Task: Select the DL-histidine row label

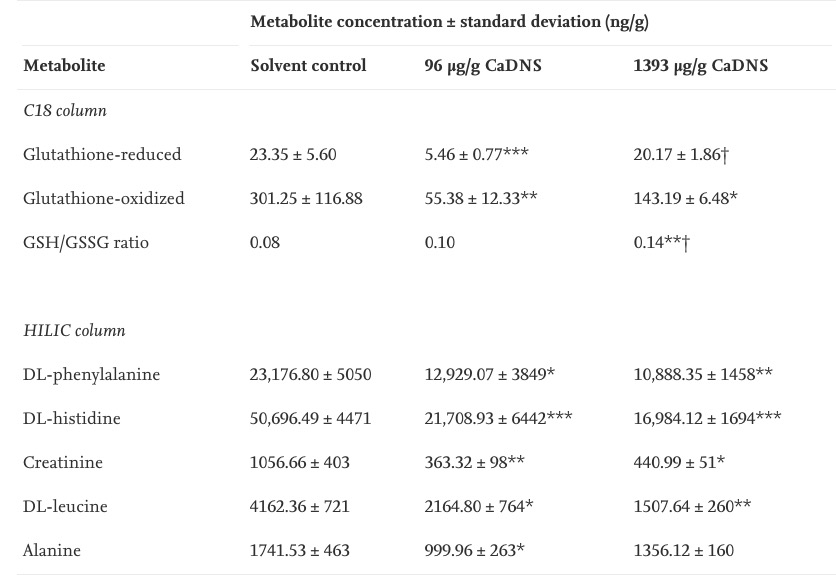Action: point(72,419)
